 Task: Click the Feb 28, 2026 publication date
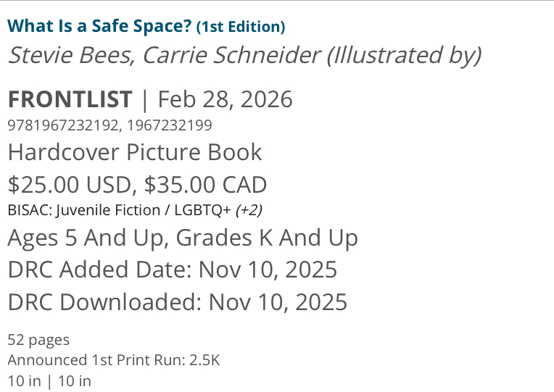coord(226,99)
